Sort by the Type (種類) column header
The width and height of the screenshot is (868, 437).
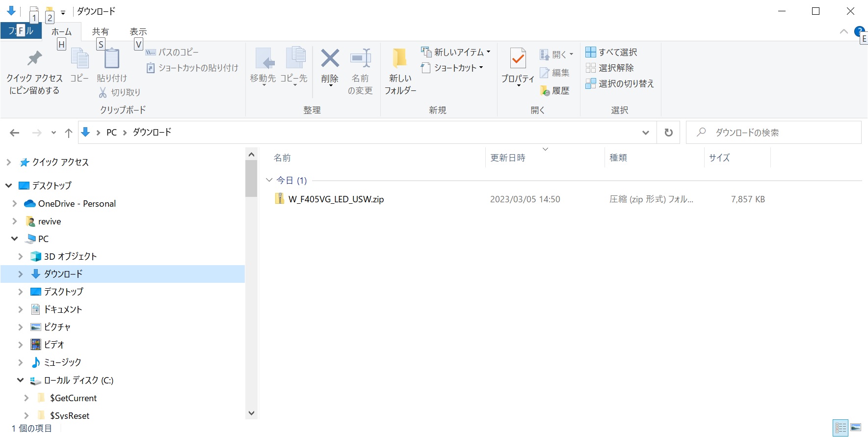tap(618, 158)
